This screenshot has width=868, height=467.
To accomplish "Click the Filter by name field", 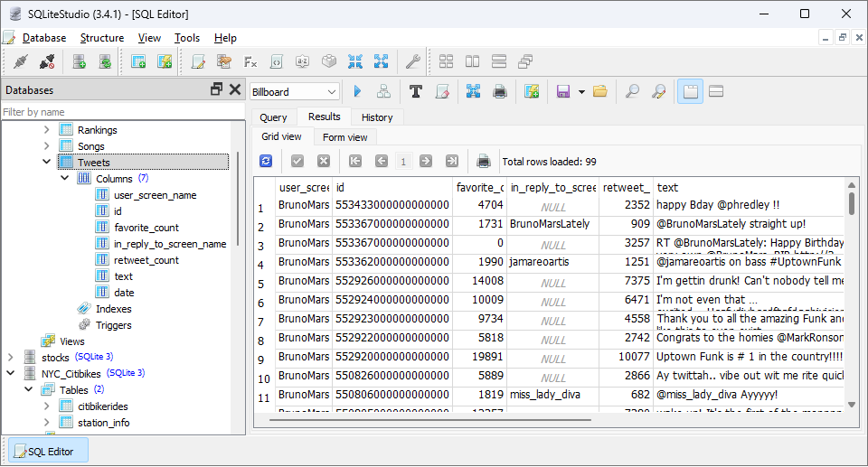I will point(123,112).
